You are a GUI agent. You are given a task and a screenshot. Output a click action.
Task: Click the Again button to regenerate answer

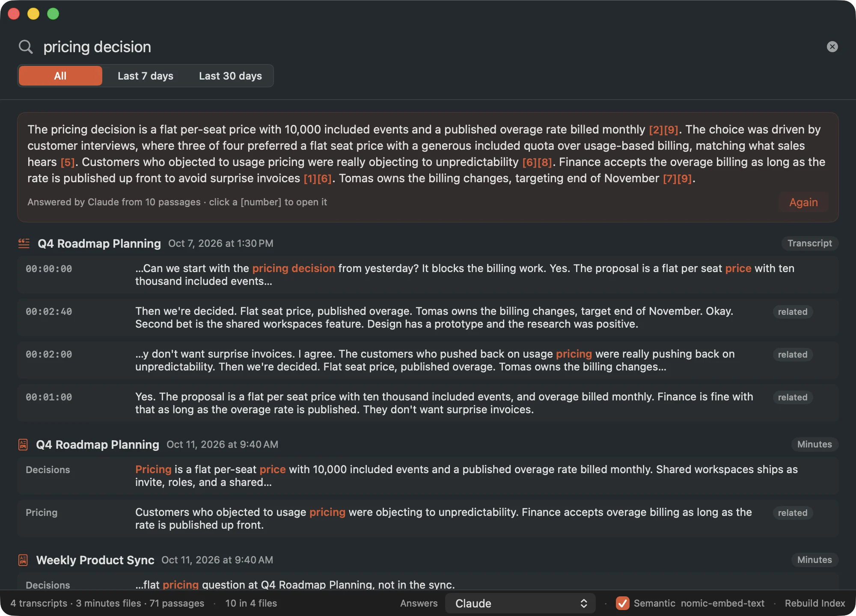(803, 202)
